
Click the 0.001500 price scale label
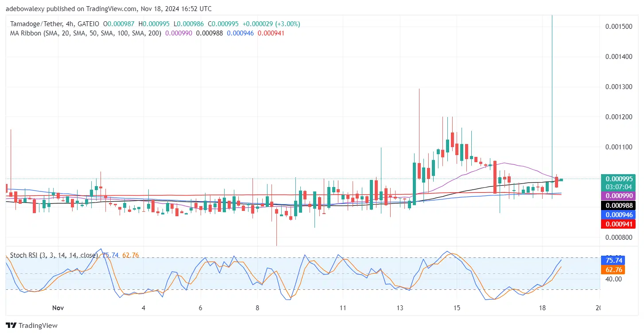coord(618,27)
